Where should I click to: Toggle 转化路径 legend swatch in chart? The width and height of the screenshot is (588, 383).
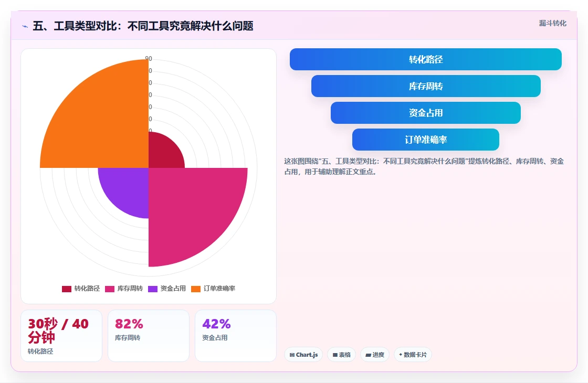pos(67,289)
